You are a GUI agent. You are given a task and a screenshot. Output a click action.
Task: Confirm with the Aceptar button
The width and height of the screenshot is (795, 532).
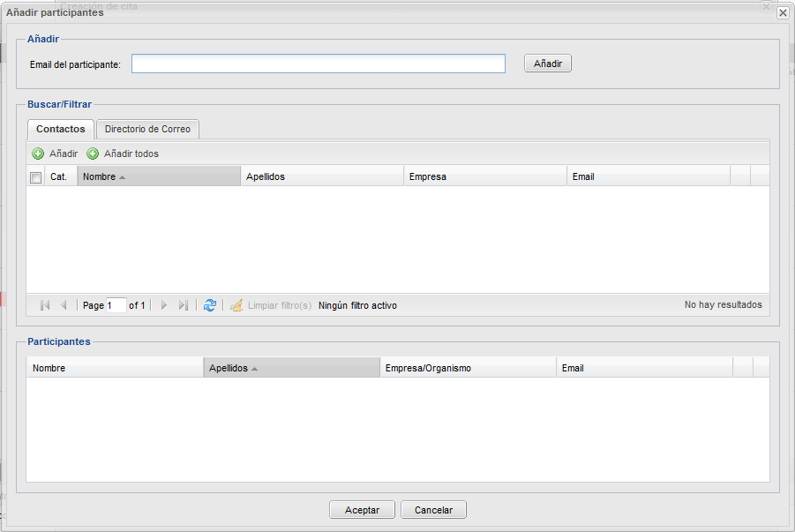(x=362, y=510)
